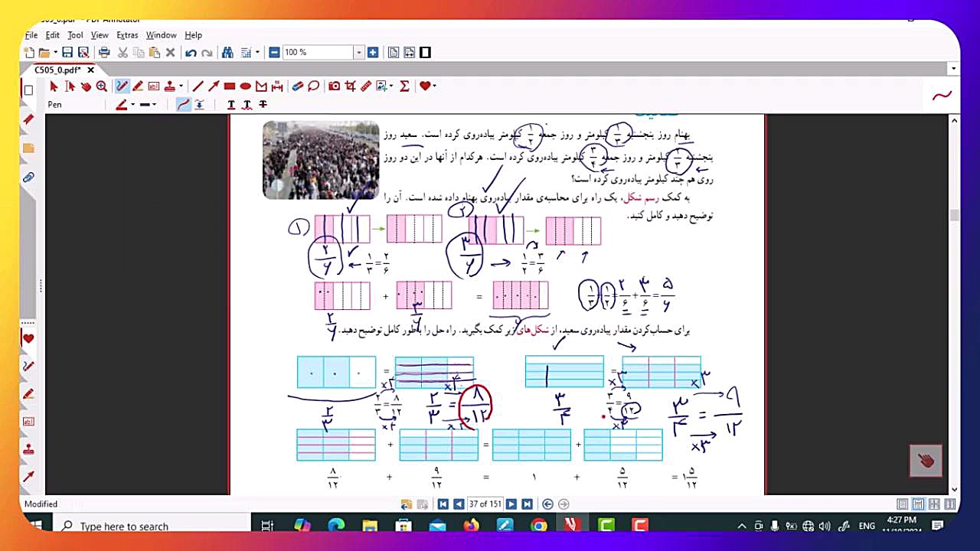The image size is (980, 551).
Task: Click the New document icon
Action: point(29,53)
